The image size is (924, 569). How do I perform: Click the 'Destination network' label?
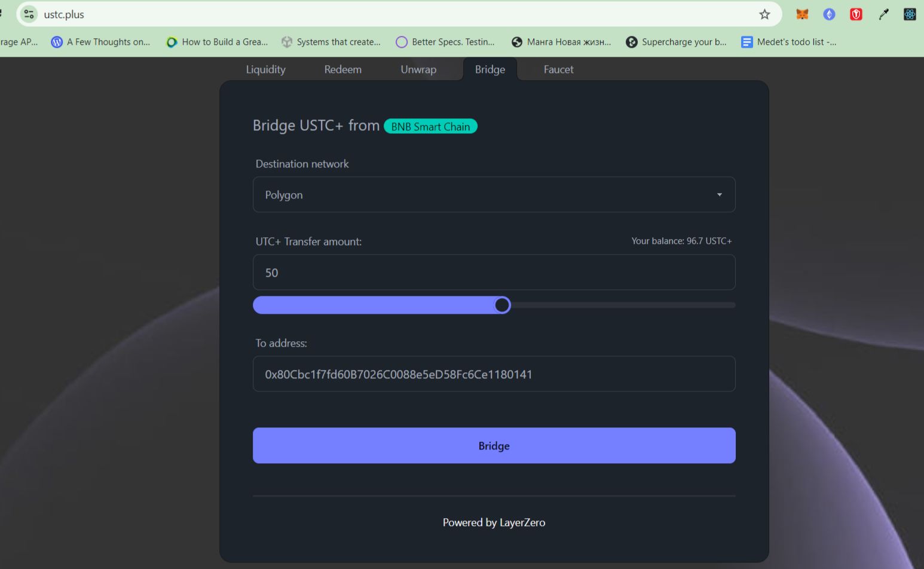(302, 164)
